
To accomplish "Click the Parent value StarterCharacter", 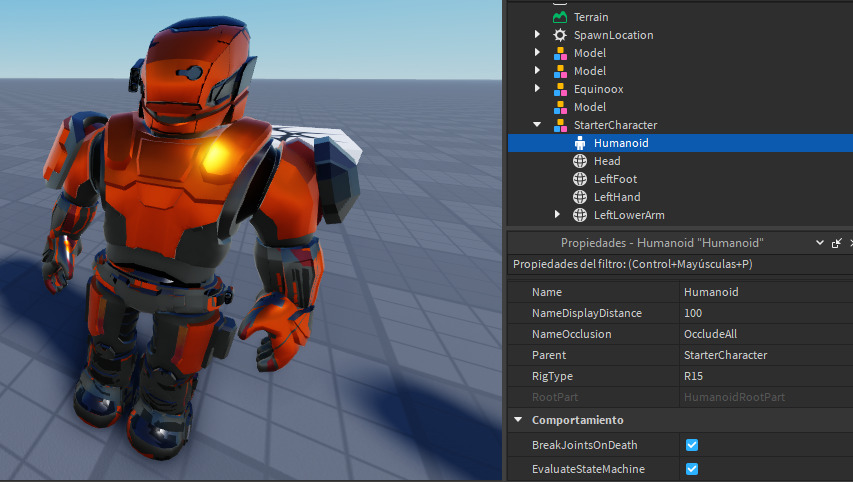I will pyautogui.click(x=766, y=355).
